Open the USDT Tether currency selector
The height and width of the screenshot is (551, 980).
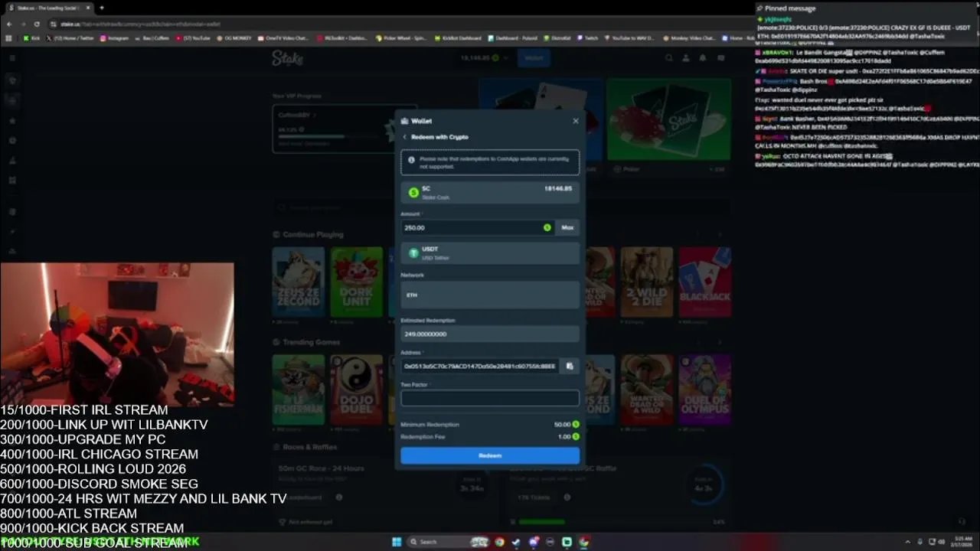click(490, 253)
